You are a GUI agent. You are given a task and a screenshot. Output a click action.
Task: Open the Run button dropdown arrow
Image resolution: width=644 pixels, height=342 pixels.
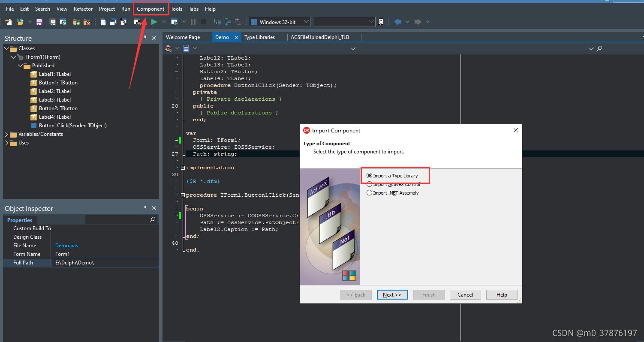[x=164, y=22]
